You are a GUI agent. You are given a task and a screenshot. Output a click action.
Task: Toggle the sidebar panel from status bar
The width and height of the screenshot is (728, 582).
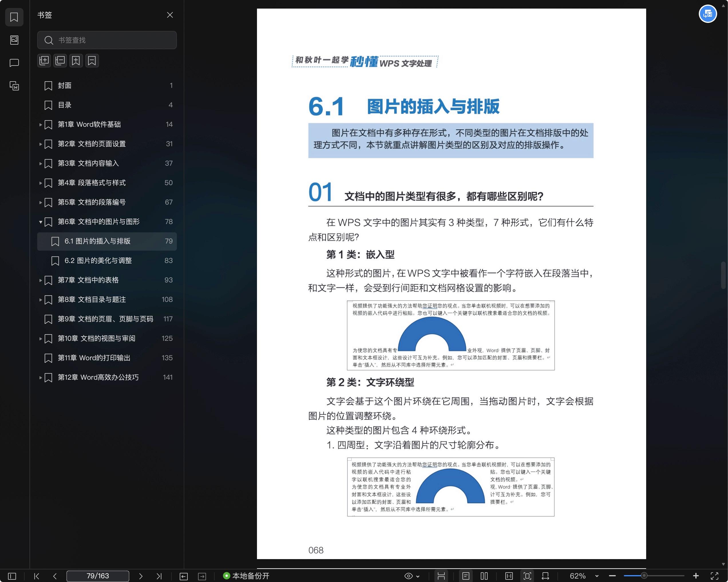click(x=12, y=576)
